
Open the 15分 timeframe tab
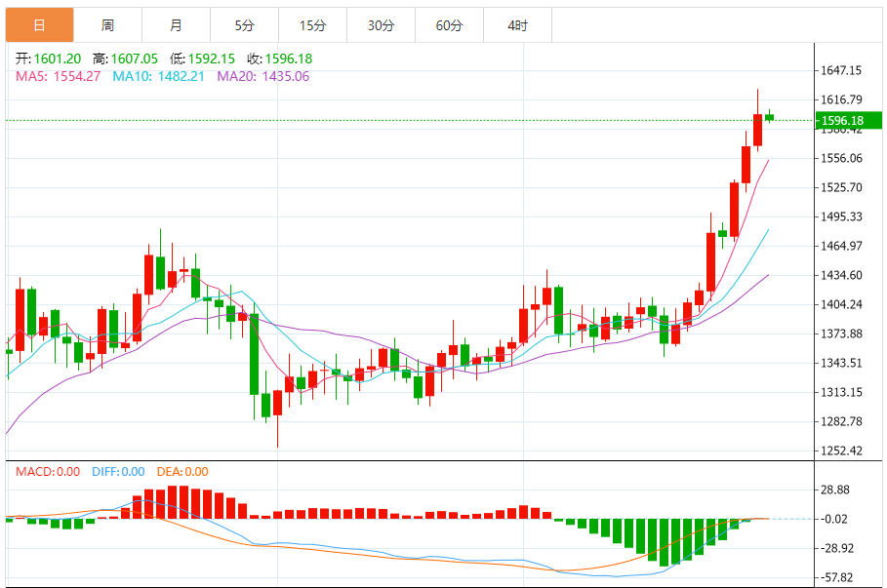[313, 25]
